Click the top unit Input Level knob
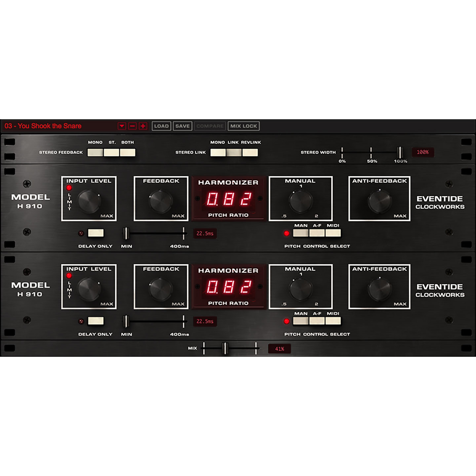This screenshot has height=476, width=476. (89, 201)
